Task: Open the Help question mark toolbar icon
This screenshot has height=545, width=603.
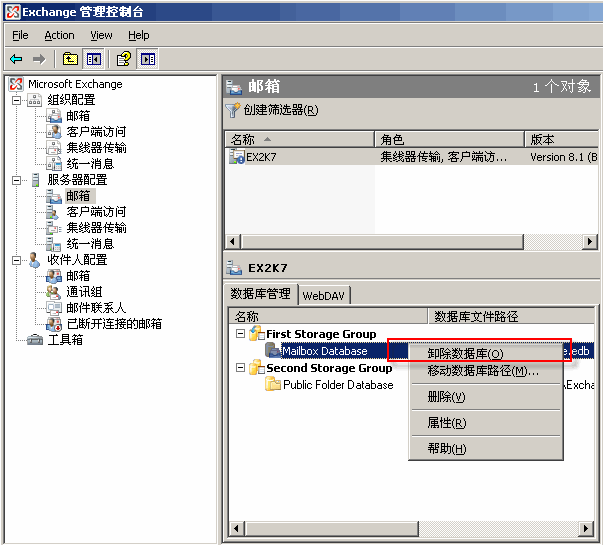Action: point(124,59)
